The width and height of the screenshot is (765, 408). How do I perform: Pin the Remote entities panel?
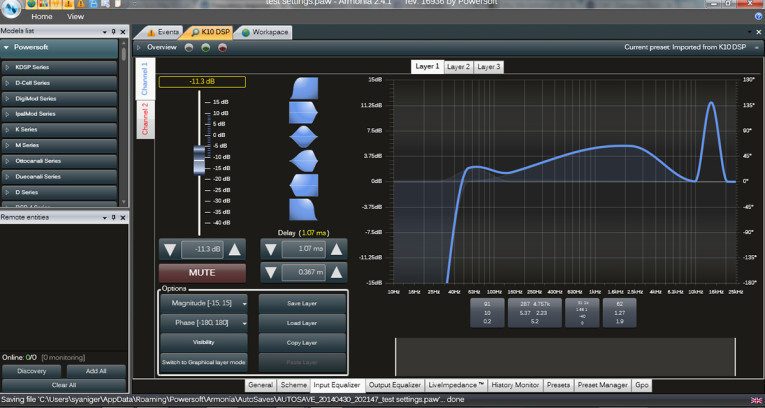point(114,218)
